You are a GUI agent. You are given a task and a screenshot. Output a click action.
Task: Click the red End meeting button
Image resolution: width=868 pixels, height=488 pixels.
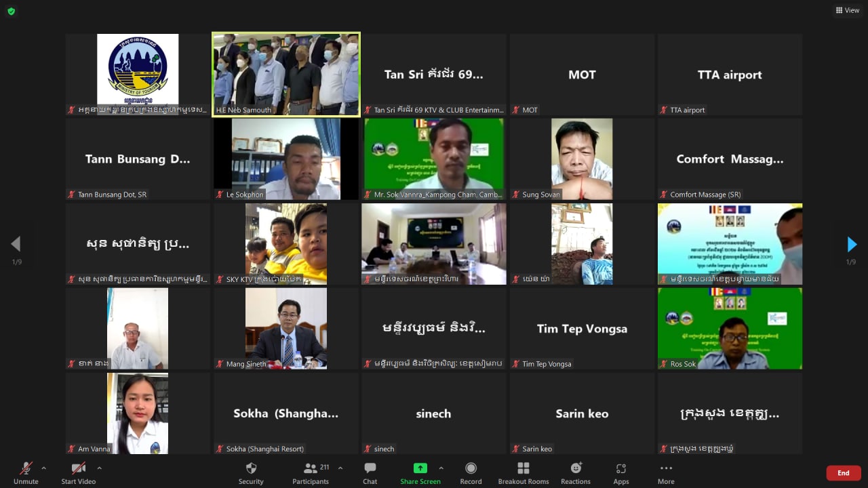843,473
